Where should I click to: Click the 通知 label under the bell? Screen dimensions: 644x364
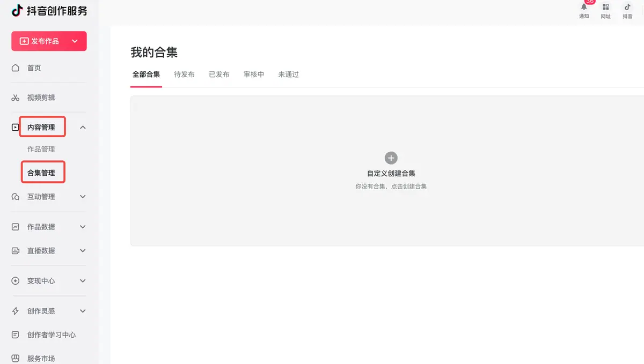pyautogui.click(x=584, y=17)
